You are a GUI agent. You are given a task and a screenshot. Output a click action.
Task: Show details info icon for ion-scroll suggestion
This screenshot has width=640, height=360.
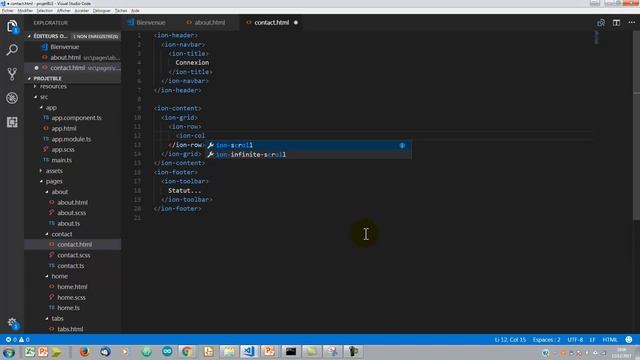tap(402, 145)
